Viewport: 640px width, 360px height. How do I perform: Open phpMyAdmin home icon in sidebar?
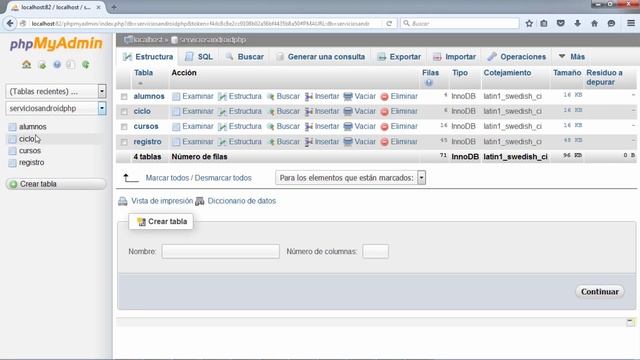(x=27, y=64)
